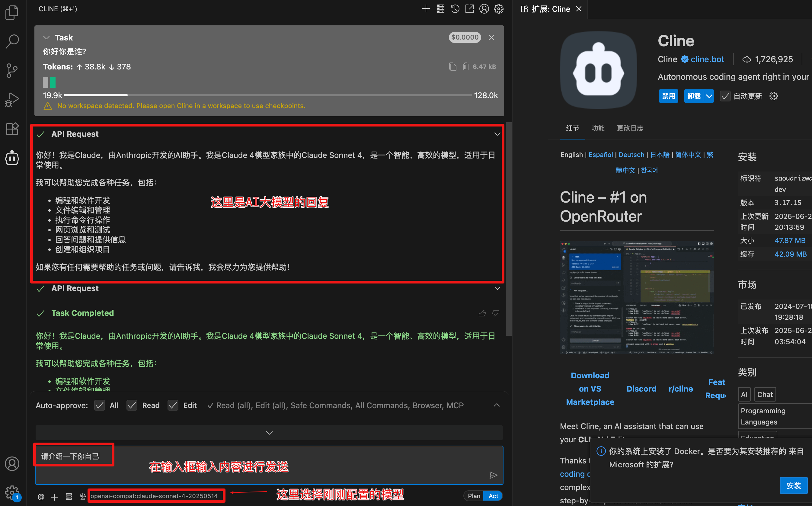This screenshot has width=812, height=506.
Task: Expand the 卸载 dropdown arrow
Action: (x=709, y=96)
